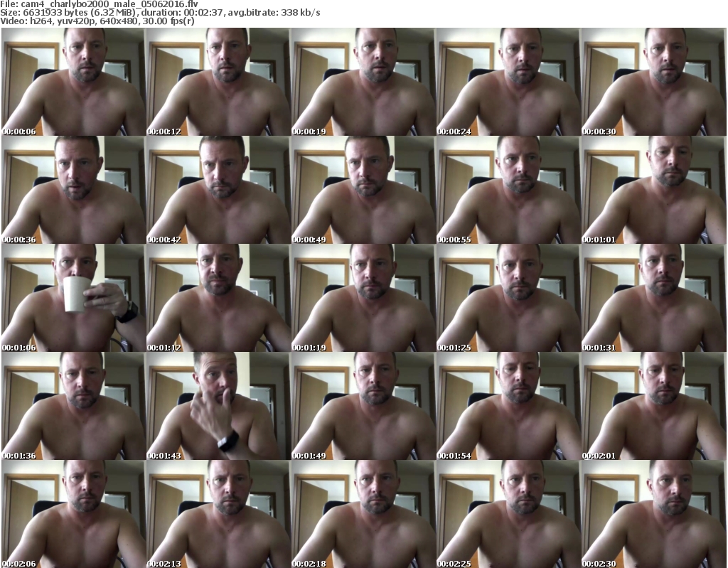Click the thumbnail at 00:02:18
Screen dimensions: 728x568
363,514
